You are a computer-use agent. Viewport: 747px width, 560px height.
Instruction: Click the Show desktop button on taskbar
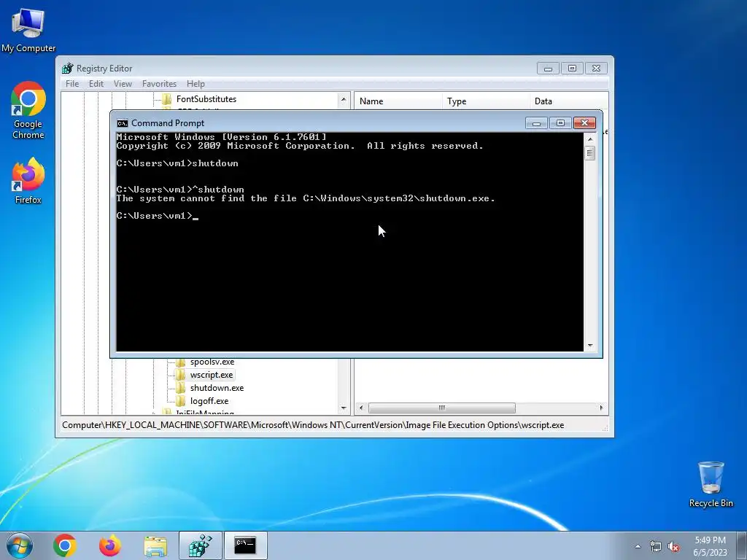click(742, 545)
